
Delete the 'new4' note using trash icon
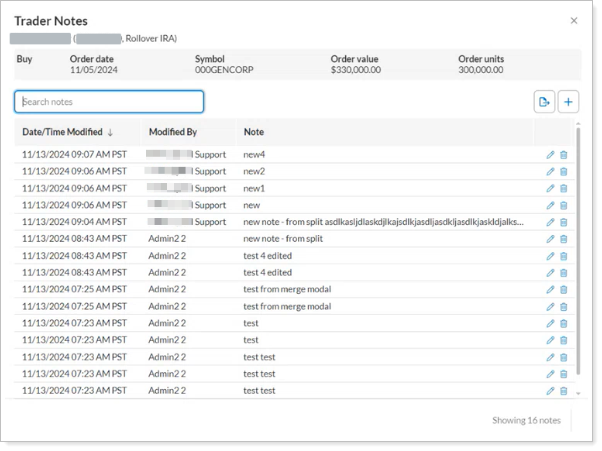pos(563,155)
